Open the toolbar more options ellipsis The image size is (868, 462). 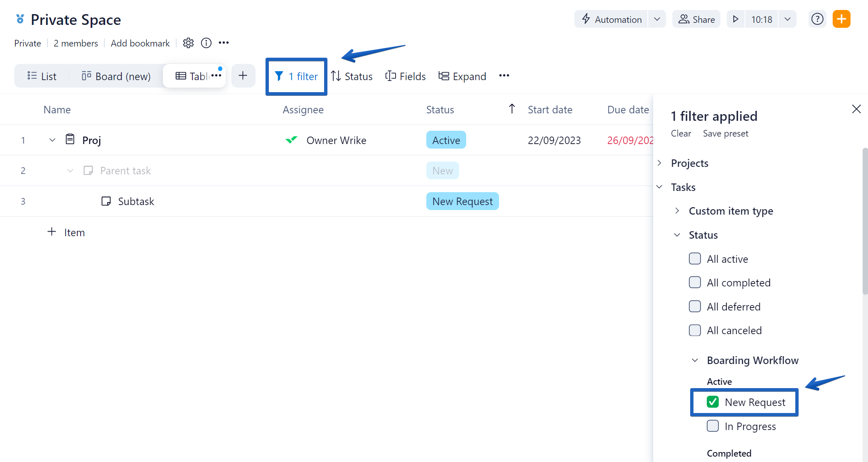click(x=504, y=76)
